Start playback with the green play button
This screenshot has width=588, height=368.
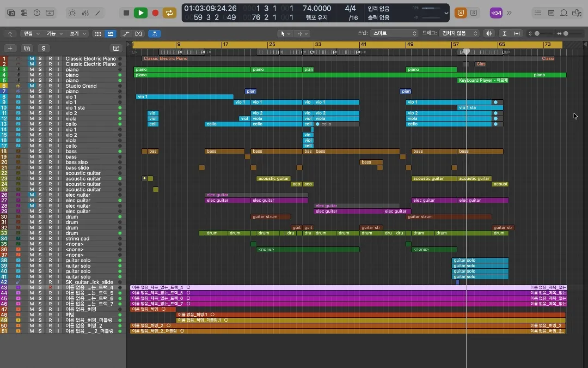tap(140, 13)
